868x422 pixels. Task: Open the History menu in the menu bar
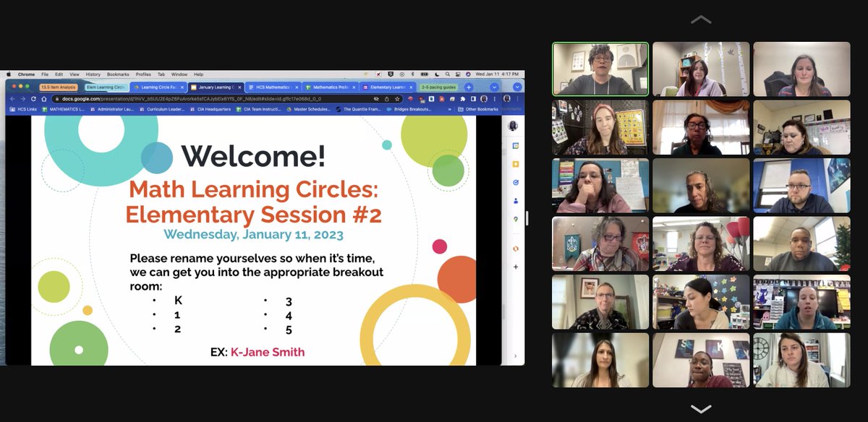(94, 73)
